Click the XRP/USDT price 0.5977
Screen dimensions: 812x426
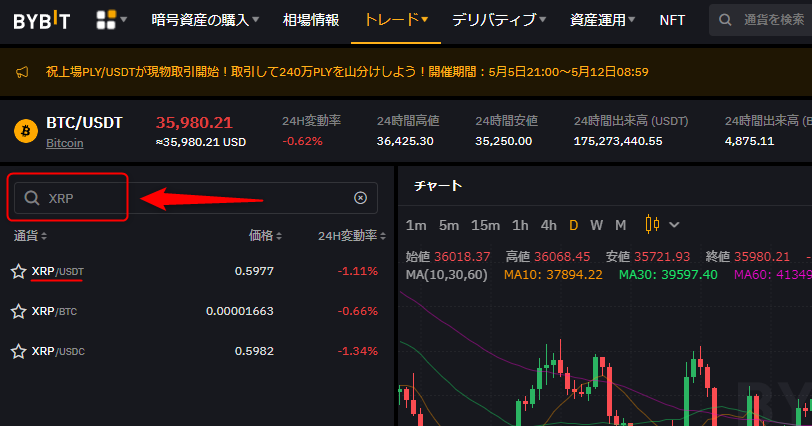pyautogui.click(x=254, y=271)
